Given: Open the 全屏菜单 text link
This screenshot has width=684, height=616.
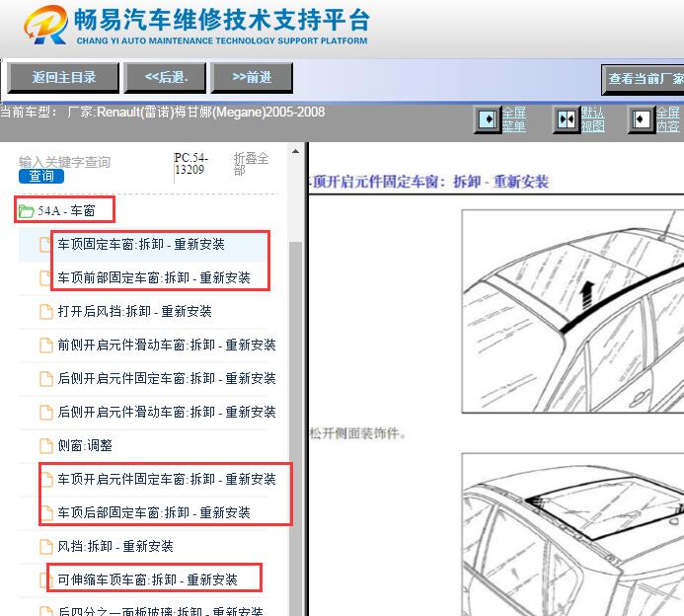Looking at the screenshot, I should [514, 119].
